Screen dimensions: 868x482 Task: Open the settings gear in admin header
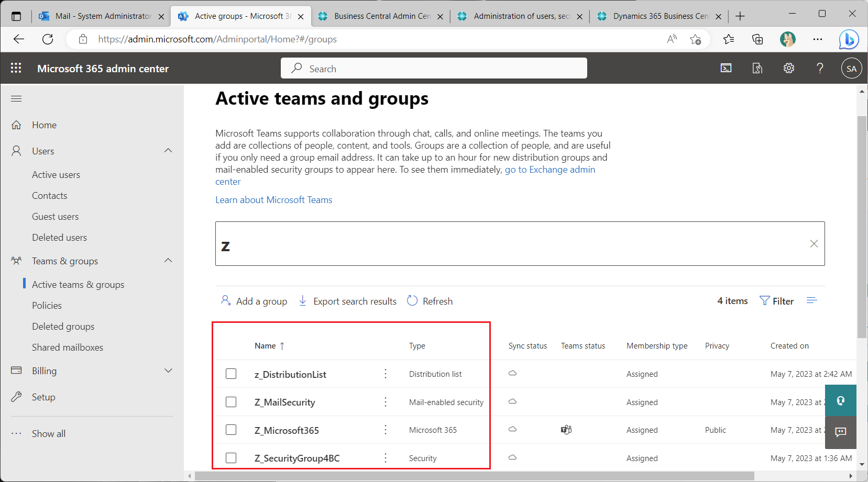click(x=788, y=68)
